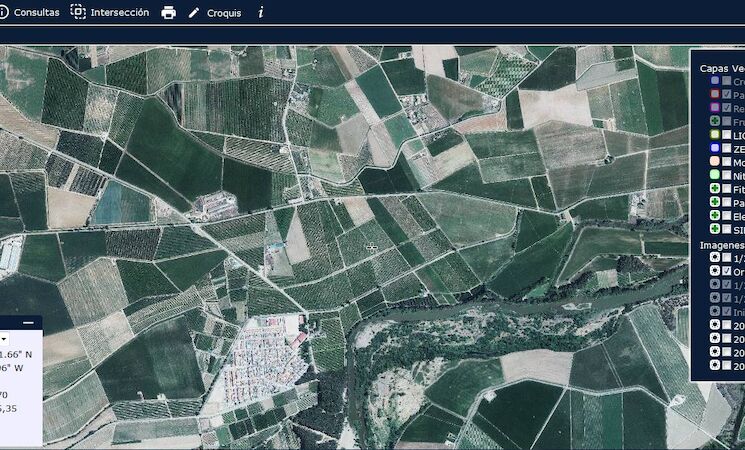Click the Consultas query icon
This screenshot has width=745, height=450.
pos(3,12)
